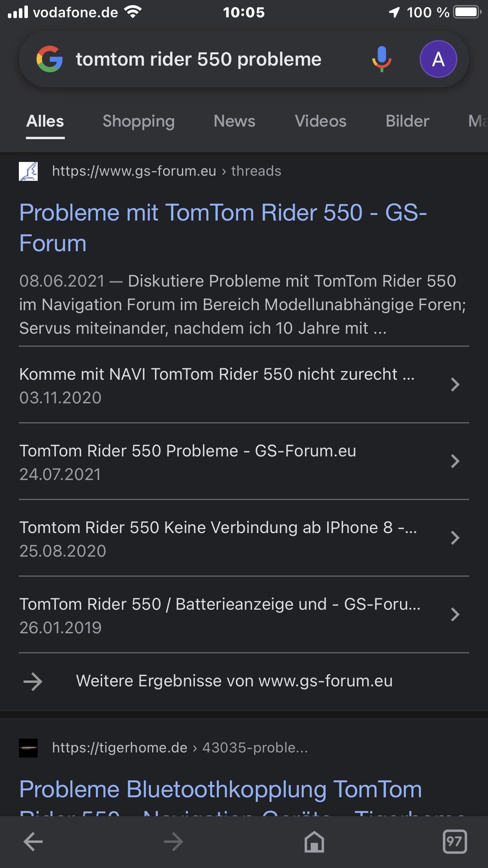
Task: Open chevron for 'Komme mit NAVI' result
Action: (455, 384)
